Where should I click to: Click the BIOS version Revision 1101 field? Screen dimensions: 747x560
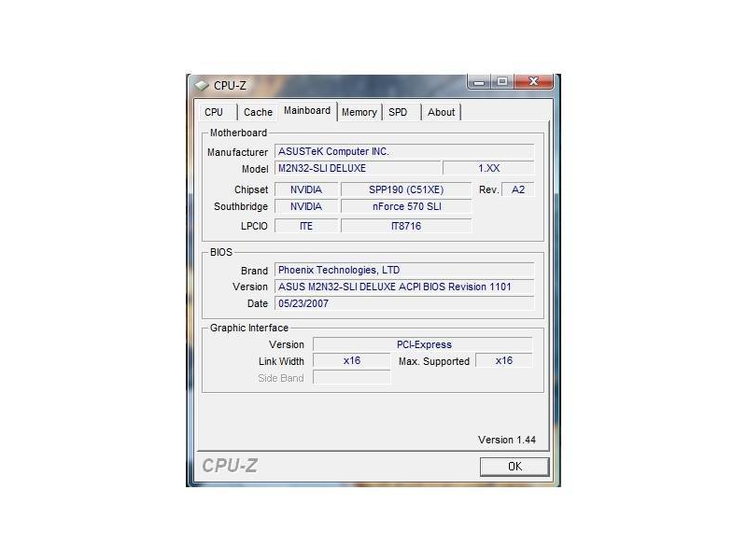tap(404, 287)
